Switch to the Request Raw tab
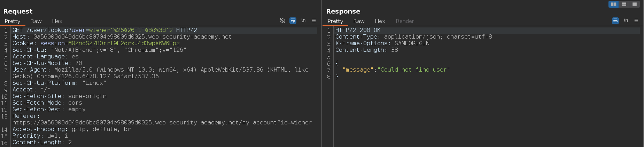 pos(36,21)
